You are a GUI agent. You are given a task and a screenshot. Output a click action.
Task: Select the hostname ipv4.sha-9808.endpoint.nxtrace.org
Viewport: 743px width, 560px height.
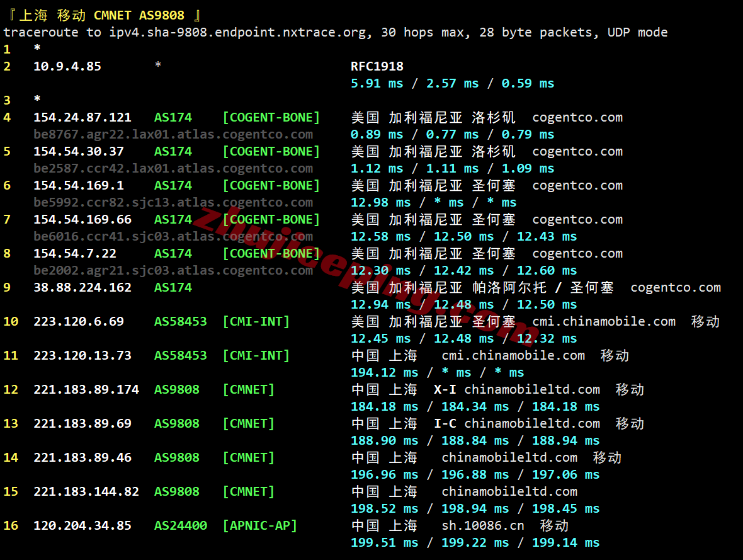(233, 32)
